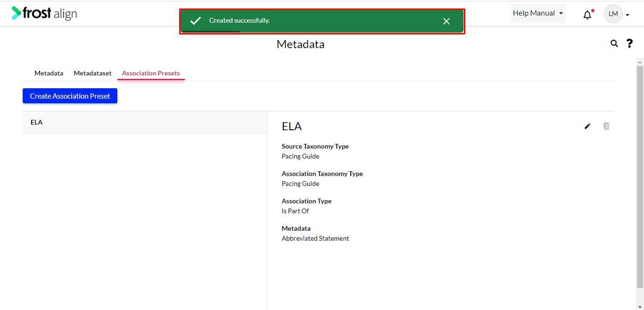Viewport: 644px width, 310px height.
Task: Click the Abbreviated Statement metadata value
Action: pyautogui.click(x=315, y=238)
